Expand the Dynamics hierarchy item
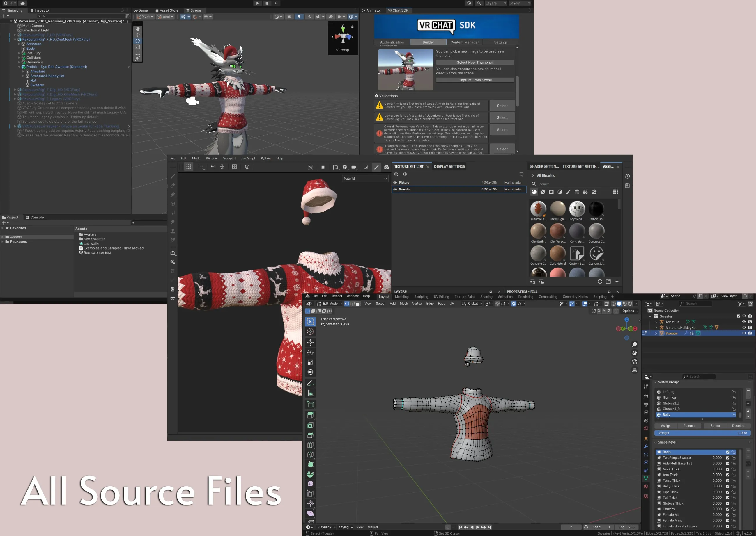Viewport: 756px width, 536px height. coord(19,62)
